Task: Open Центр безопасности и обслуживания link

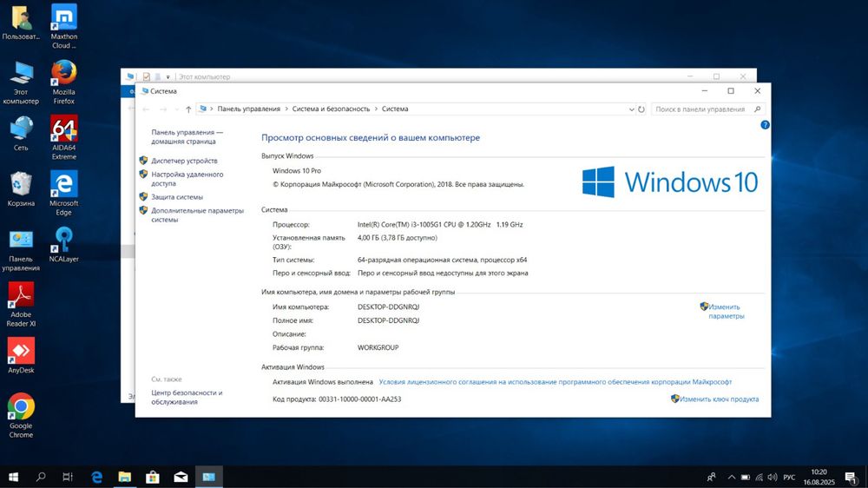Action: pyautogui.click(x=187, y=397)
